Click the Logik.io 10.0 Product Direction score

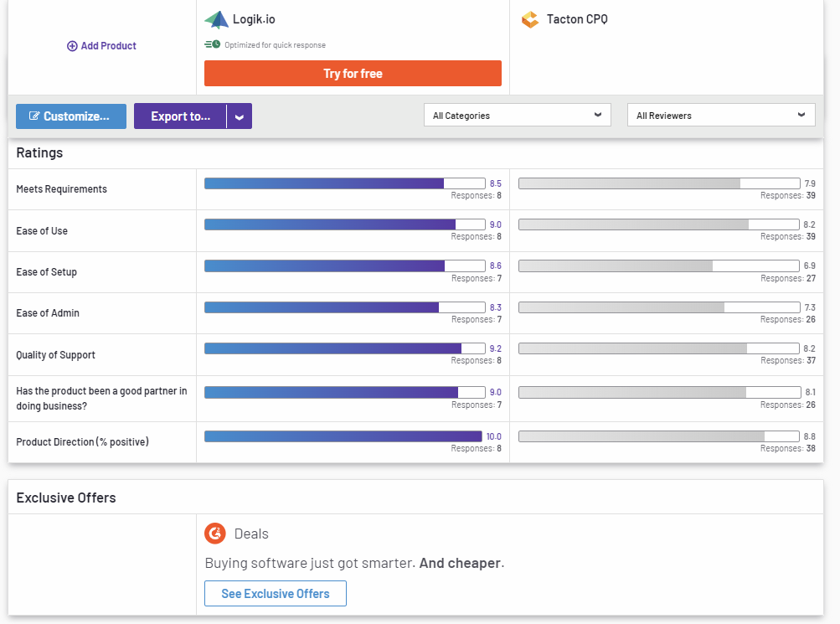(x=494, y=436)
